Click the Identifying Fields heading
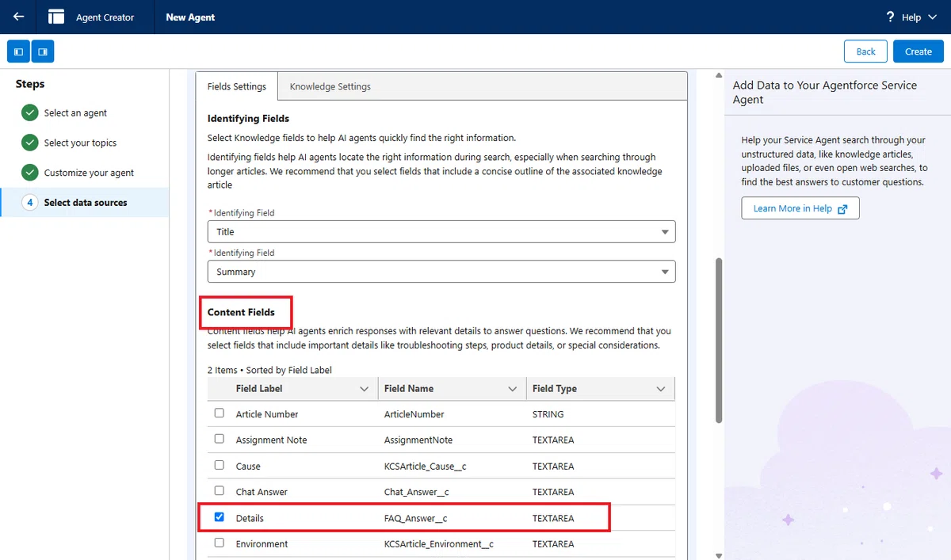The height and width of the screenshot is (560, 951). point(248,119)
